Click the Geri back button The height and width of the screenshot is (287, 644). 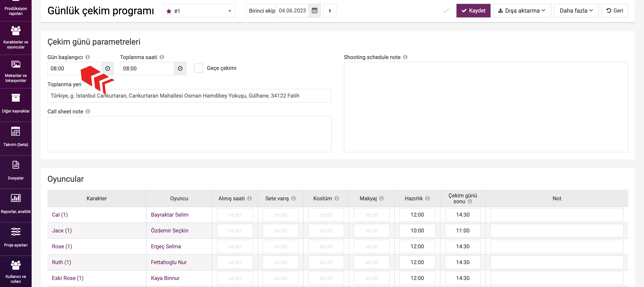point(614,10)
